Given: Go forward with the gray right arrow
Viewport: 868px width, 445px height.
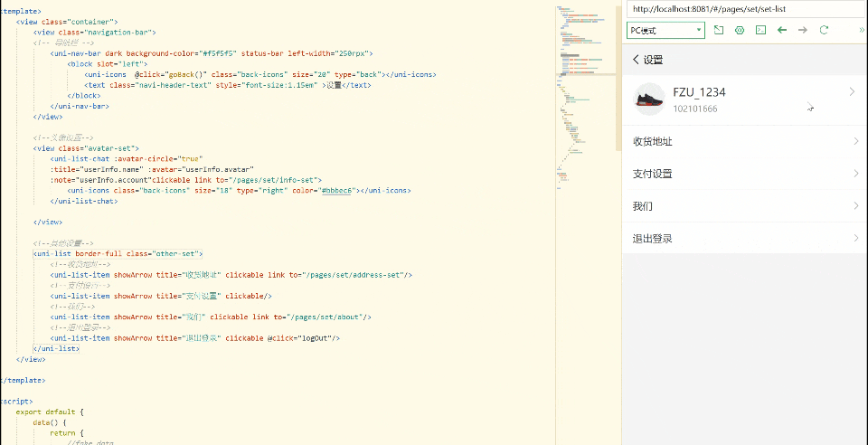Looking at the screenshot, I should point(803,30).
